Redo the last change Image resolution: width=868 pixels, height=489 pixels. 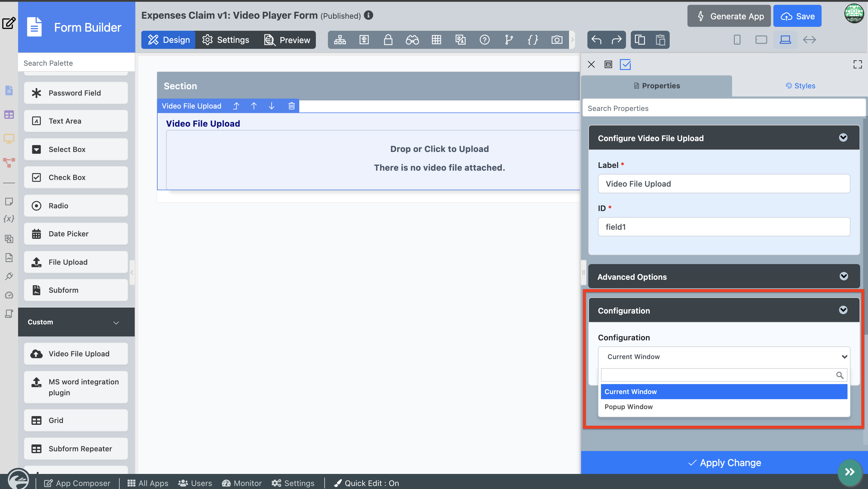[x=616, y=40]
